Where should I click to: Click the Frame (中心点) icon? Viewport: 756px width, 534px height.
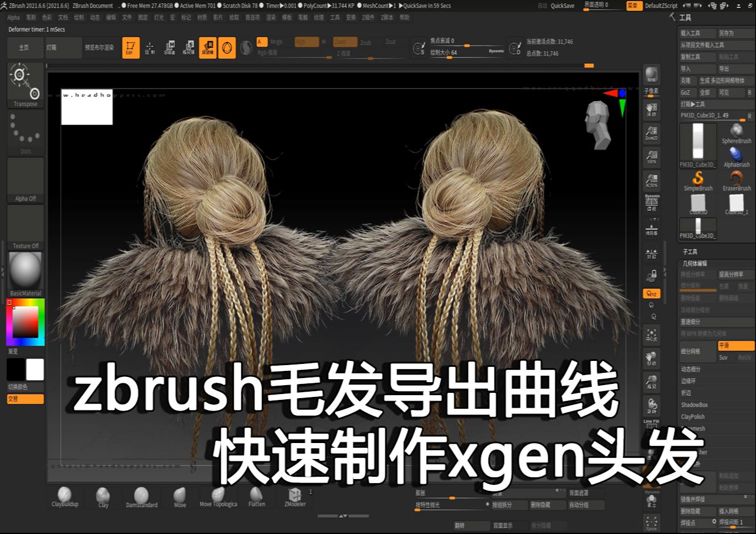tap(652, 335)
